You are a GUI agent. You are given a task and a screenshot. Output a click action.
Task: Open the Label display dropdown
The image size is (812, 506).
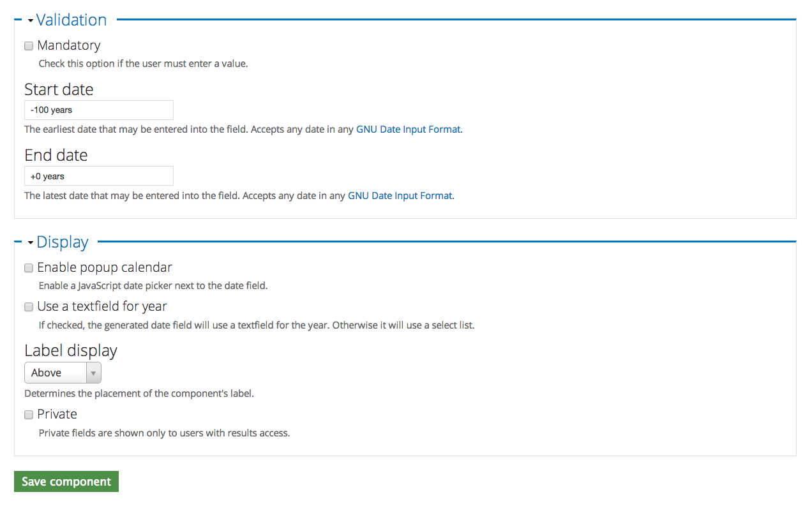(x=63, y=373)
